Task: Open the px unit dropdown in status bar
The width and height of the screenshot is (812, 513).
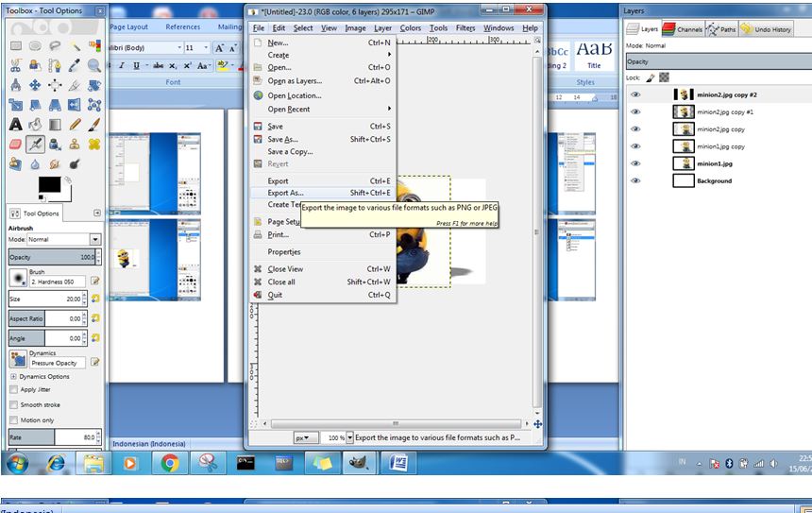Action: coord(306,437)
